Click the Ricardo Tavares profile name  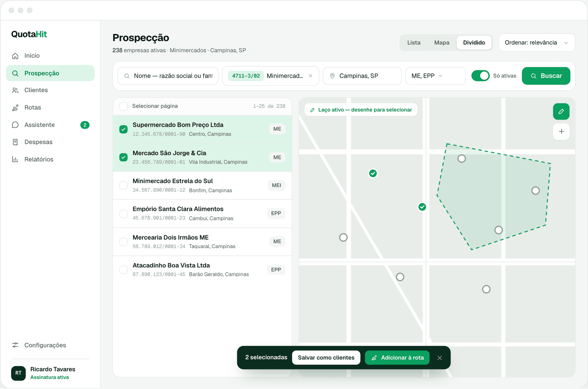pos(53,369)
